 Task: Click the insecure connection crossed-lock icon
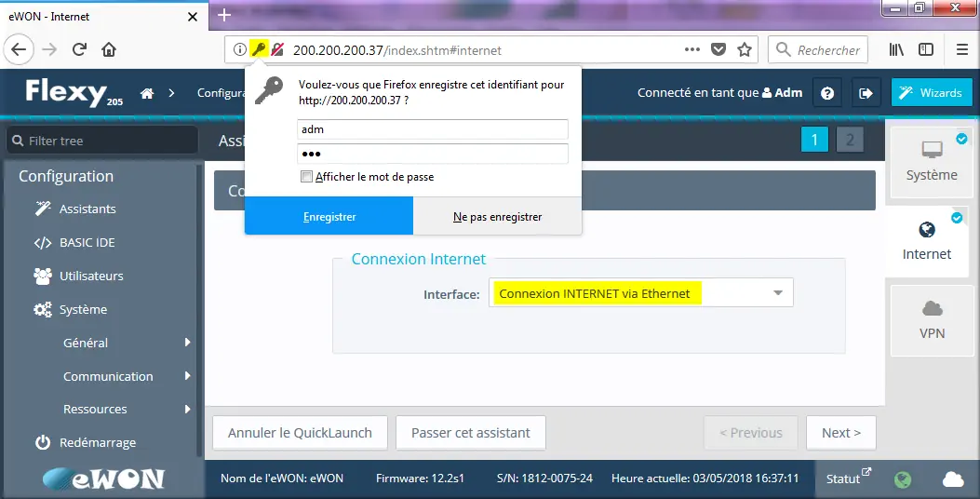(277, 49)
